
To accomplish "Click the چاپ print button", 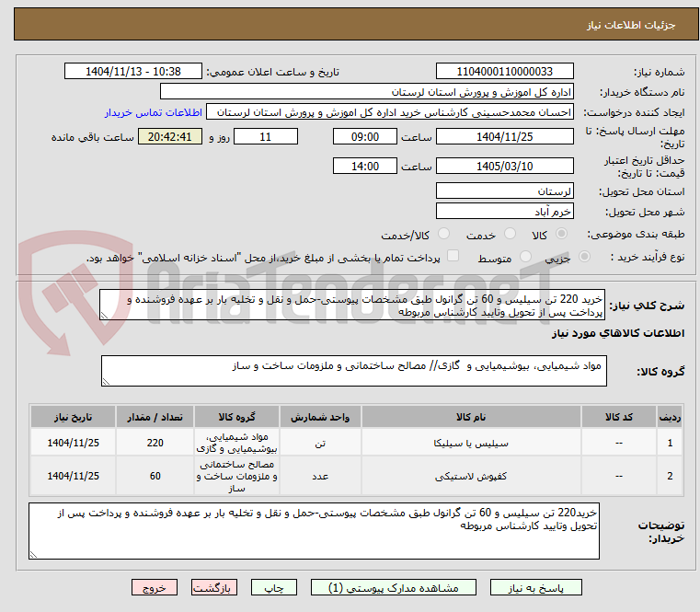I will [x=274, y=587].
